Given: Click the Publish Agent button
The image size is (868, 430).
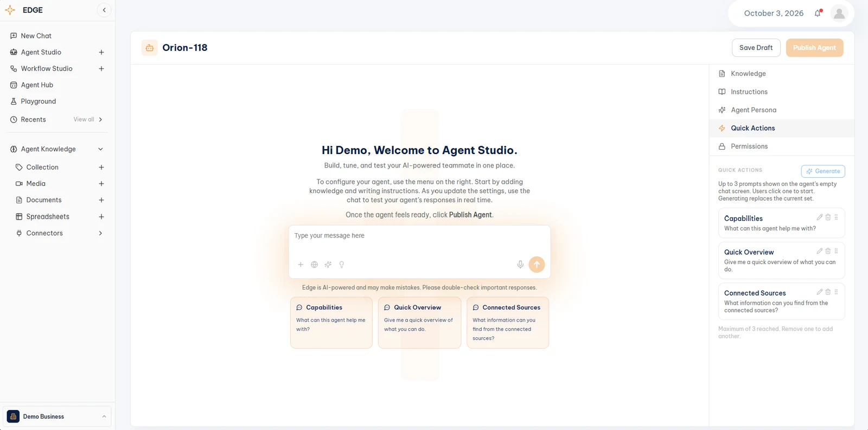Looking at the screenshot, I should [x=814, y=48].
